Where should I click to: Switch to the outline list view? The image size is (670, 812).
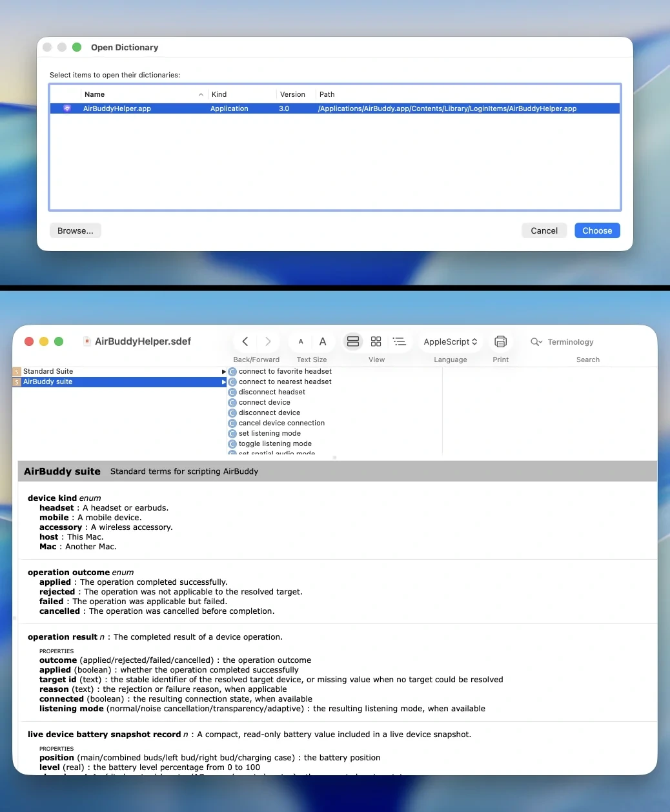400,341
